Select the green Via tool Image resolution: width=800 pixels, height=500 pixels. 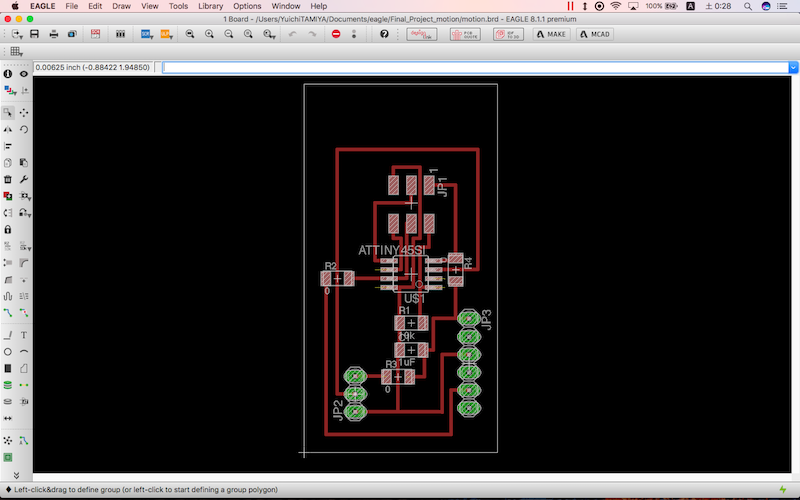[x=8, y=385]
